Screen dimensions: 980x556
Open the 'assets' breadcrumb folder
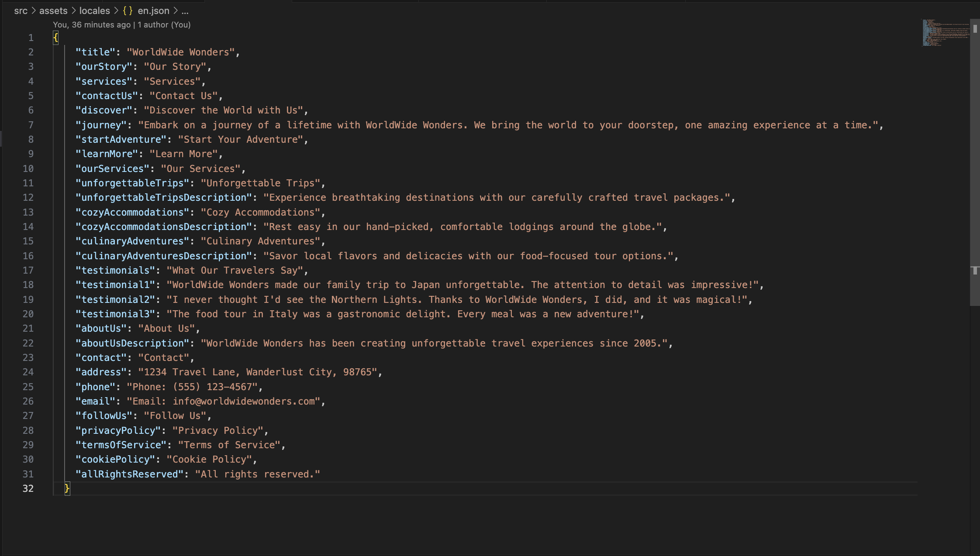[x=53, y=10]
